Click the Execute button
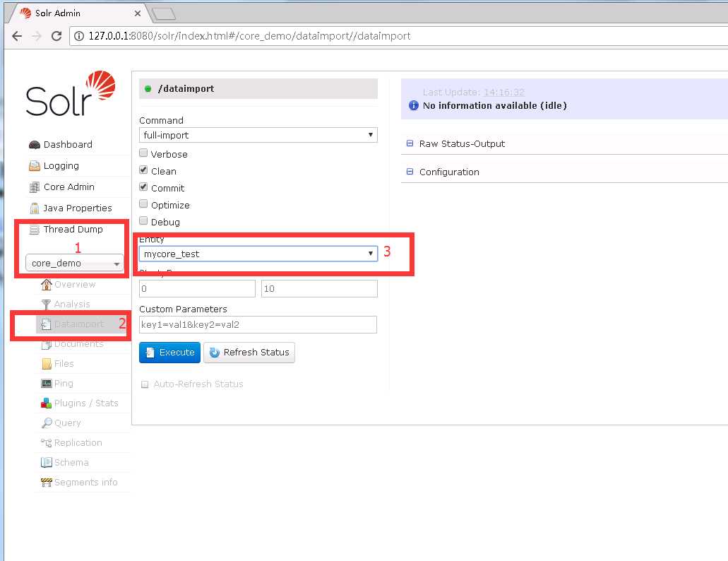This screenshot has width=728, height=561. point(169,353)
